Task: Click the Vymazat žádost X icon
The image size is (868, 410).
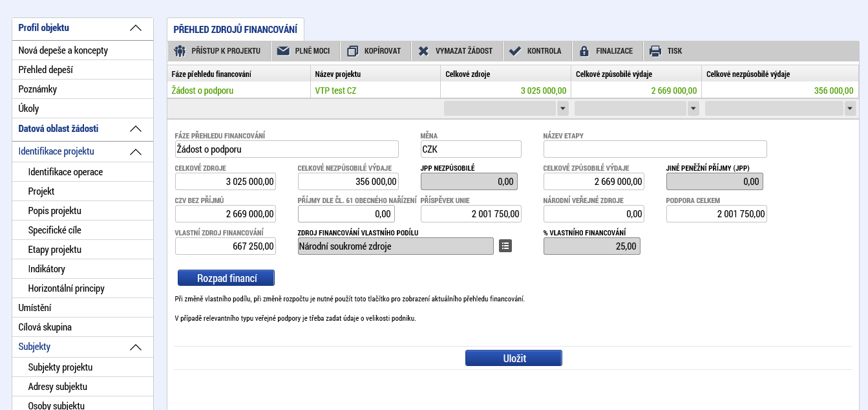Action: 423,51
